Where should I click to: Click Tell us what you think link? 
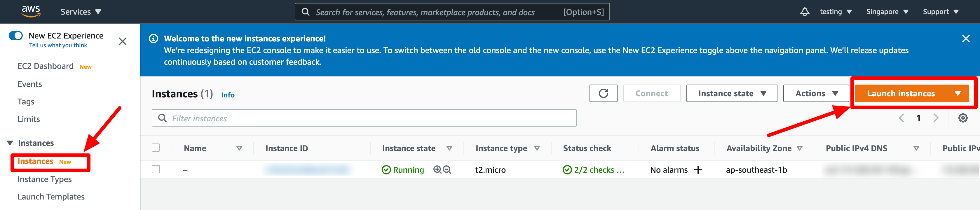click(x=58, y=45)
